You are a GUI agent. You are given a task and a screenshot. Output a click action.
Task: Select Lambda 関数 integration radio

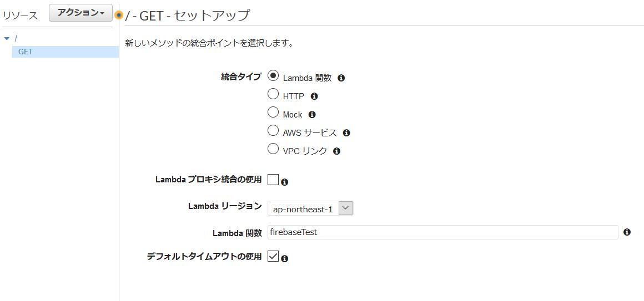tap(273, 76)
